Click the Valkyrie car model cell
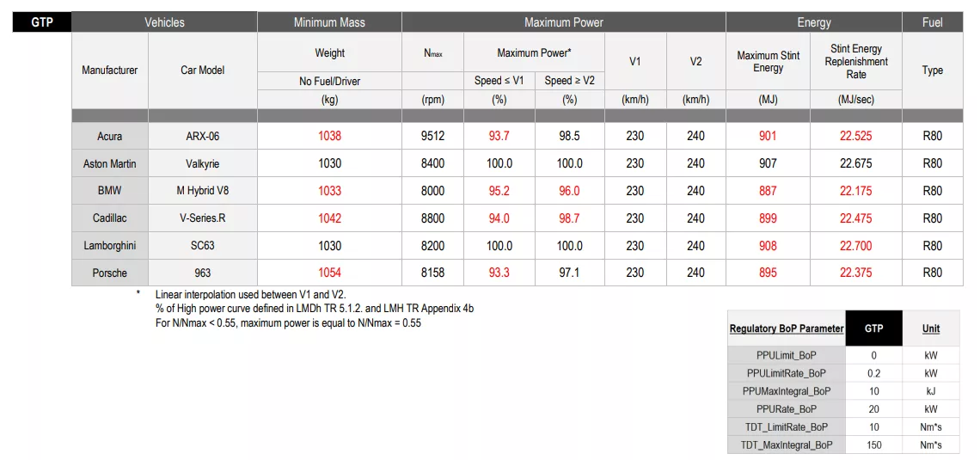This screenshot has width=980, height=460. pyautogui.click(x=203, y=163)
